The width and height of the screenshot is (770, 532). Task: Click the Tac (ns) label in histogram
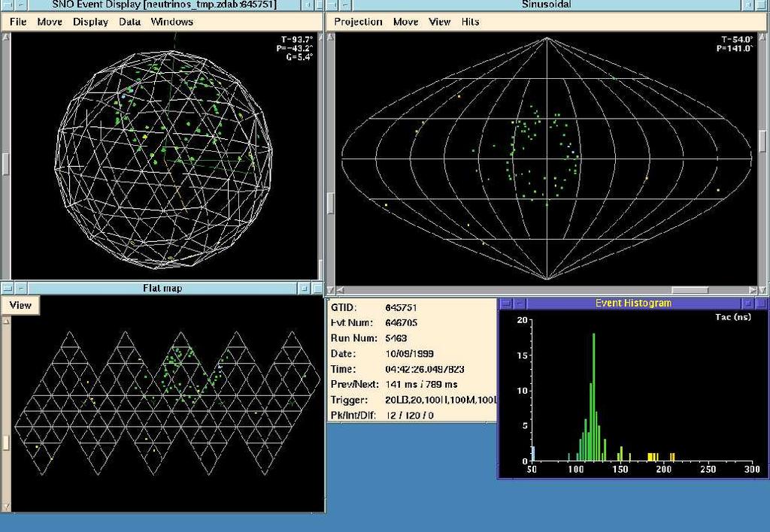point(733,317)
